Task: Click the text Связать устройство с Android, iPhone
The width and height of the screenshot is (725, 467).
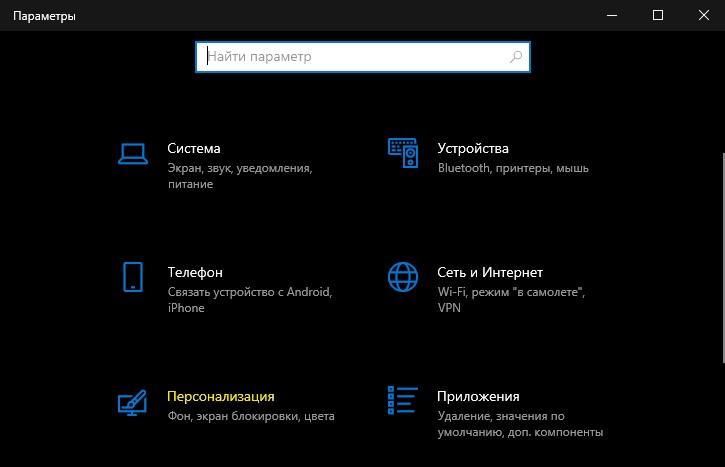Action: point(250,300)
